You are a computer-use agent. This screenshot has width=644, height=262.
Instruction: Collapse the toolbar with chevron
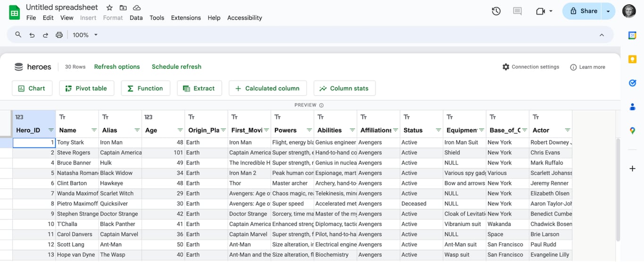tap(602, 35)
